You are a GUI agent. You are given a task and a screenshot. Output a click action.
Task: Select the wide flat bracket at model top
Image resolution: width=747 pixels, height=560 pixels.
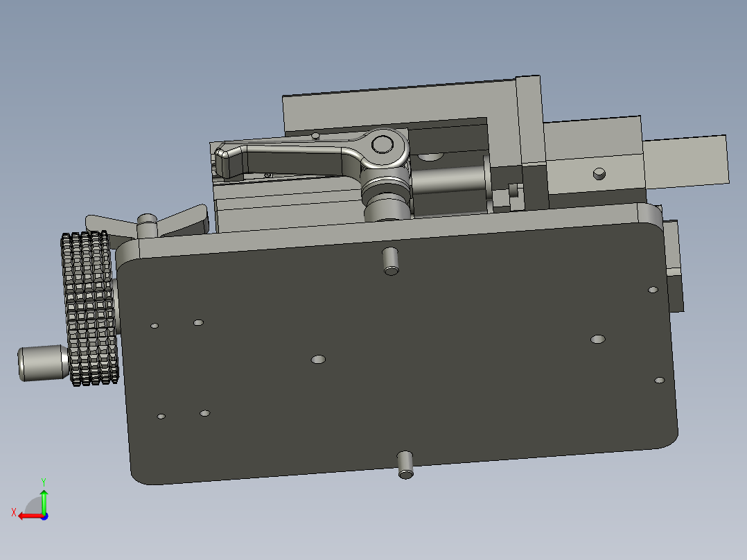[x=401, y=107]
